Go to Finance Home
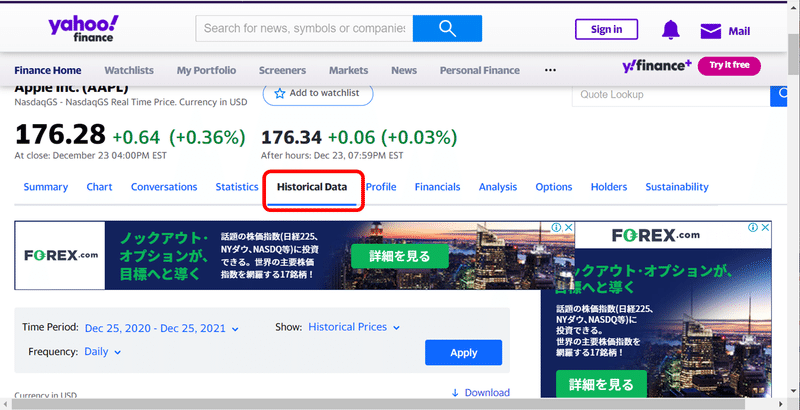The height and width of the screenshot is (410, 800). click(x=47, y=70)
